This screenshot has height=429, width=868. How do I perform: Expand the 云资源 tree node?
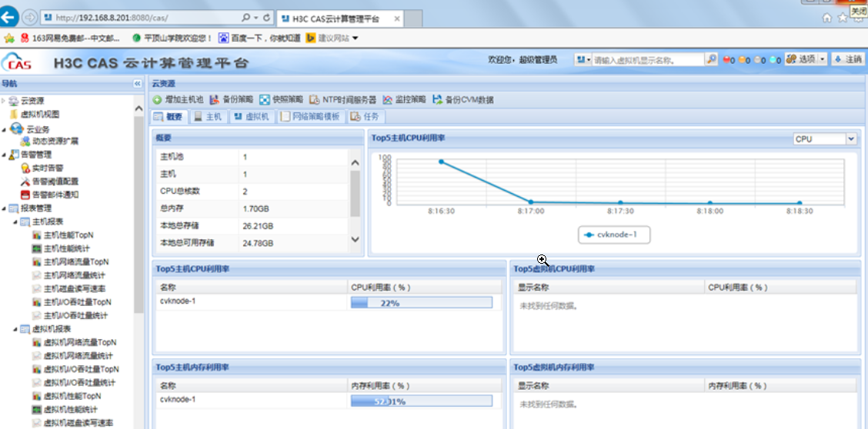point(4,101)
